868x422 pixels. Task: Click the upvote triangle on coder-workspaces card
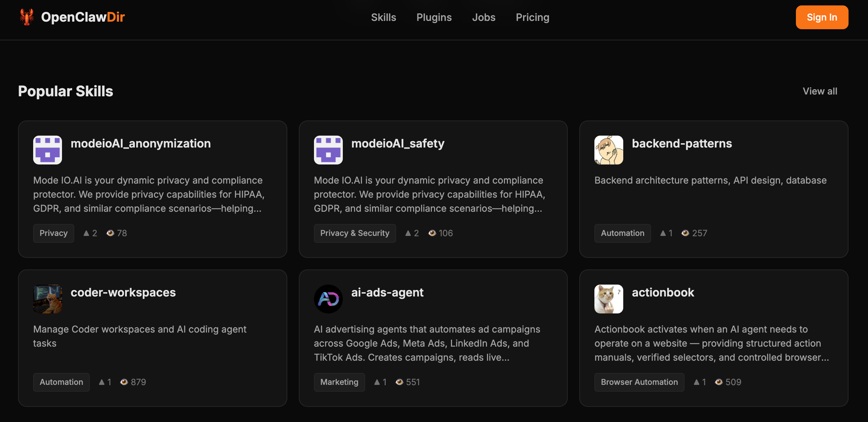(x=102, y=382)
